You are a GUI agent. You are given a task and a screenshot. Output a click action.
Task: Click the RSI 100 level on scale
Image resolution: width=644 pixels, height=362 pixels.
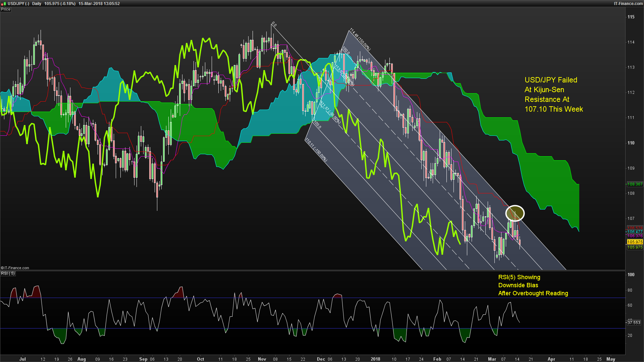(631, 275)
